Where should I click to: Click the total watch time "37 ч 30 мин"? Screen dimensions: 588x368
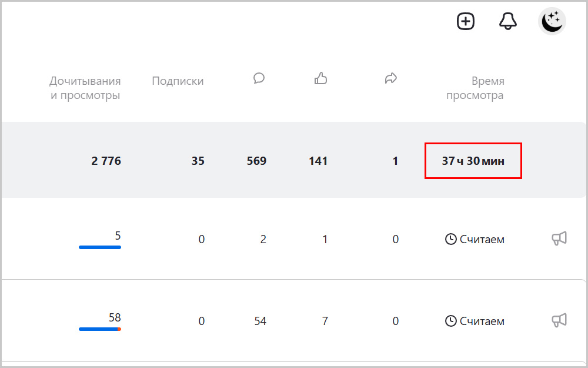point(473,161)
